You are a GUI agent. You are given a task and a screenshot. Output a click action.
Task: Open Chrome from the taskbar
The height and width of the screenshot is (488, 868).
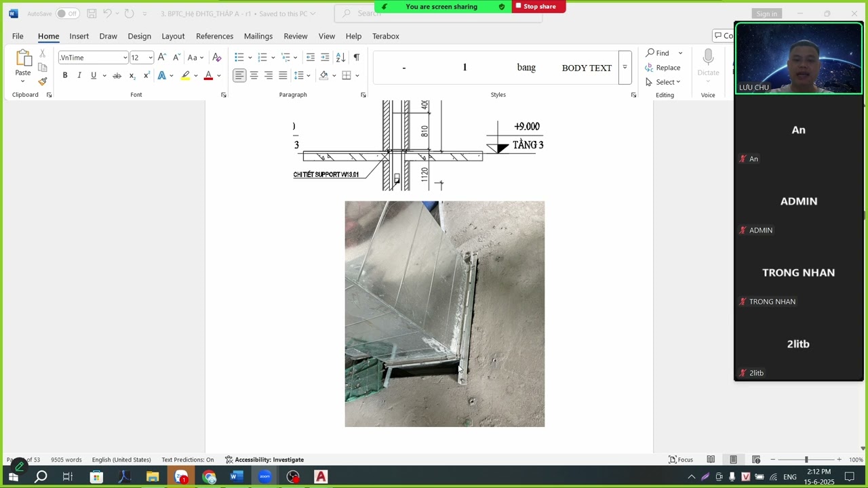pyautogui.click(x=209, y=476)
